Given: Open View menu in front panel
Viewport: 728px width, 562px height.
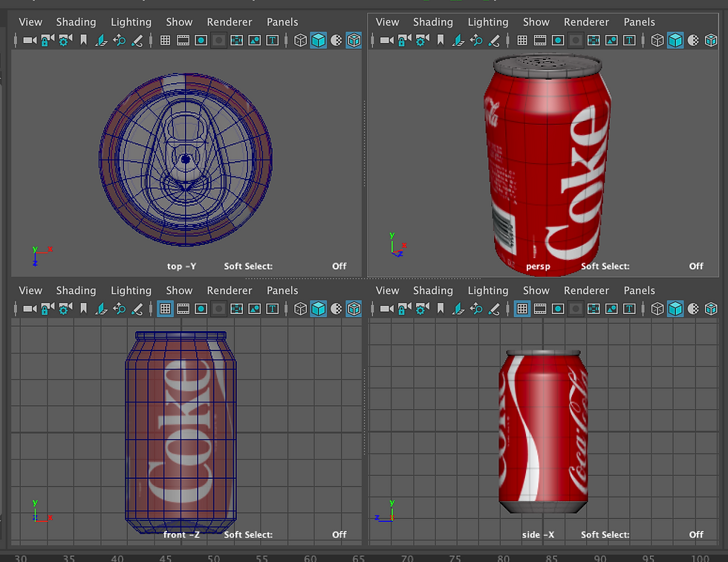Looking at the screenshot, I should 30,290.
